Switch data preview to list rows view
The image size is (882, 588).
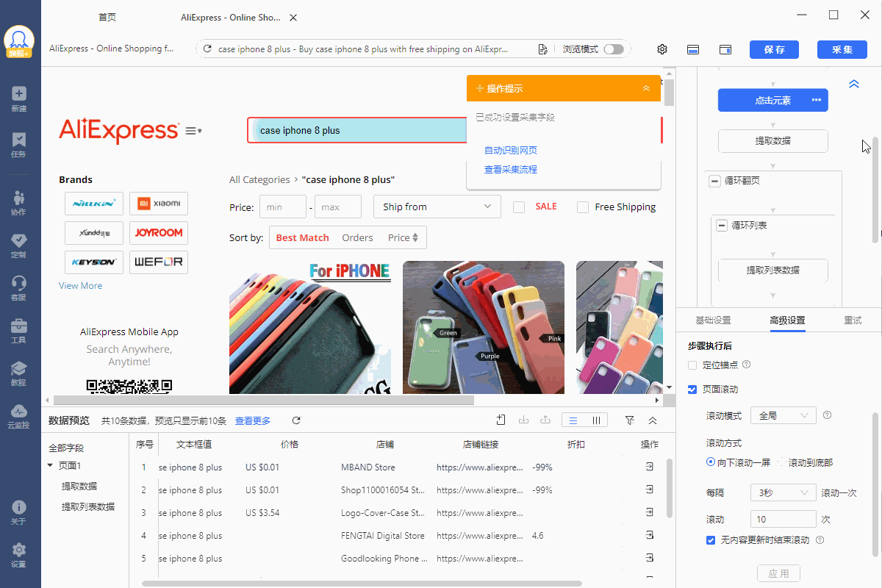coord(573,420)
